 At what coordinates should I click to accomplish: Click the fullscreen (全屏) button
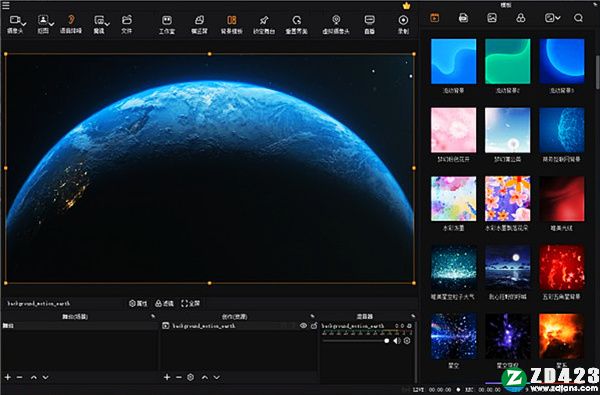(x=191, y=304)
